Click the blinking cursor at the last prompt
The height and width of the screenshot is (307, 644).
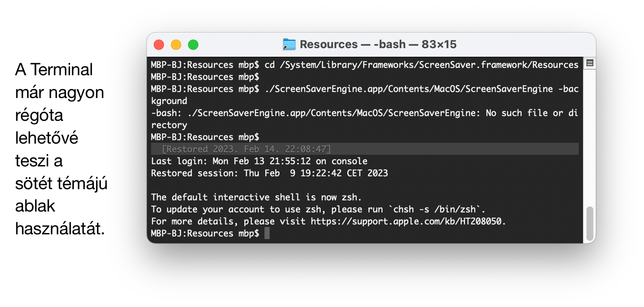pos(267,233)
